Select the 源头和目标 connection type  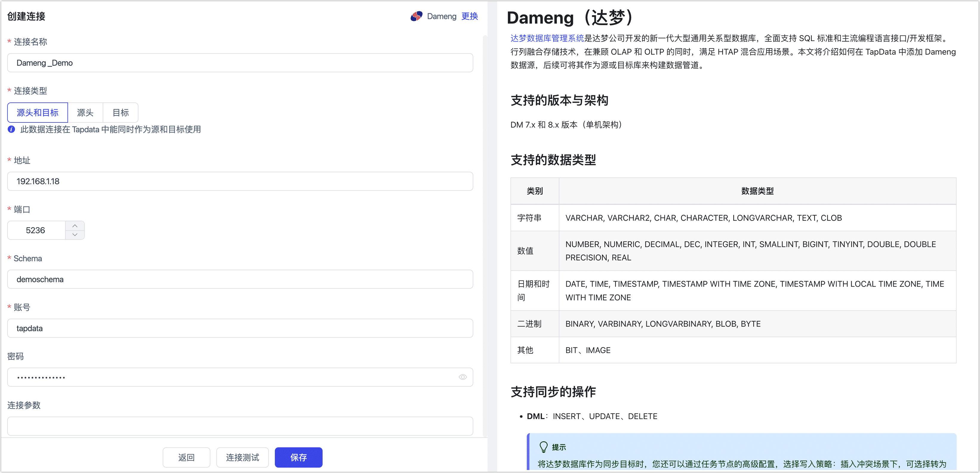(37, 112)
